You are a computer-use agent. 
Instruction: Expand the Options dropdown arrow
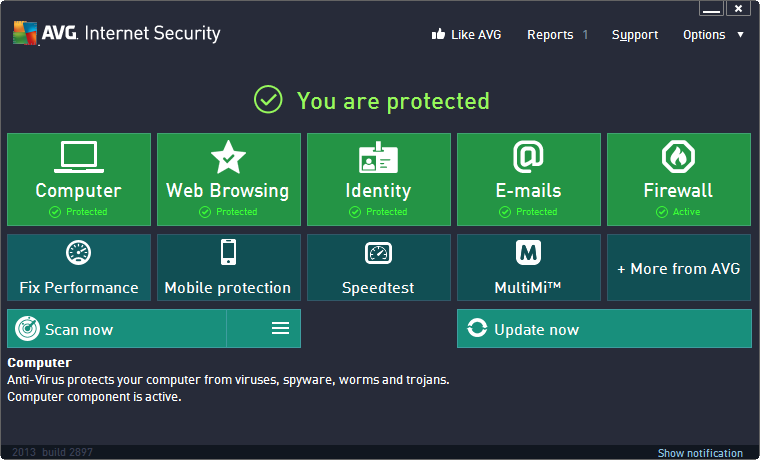(740, 34)
